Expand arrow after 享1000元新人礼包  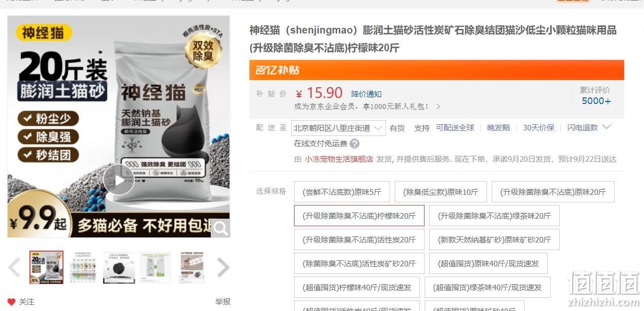pos(438,107)
